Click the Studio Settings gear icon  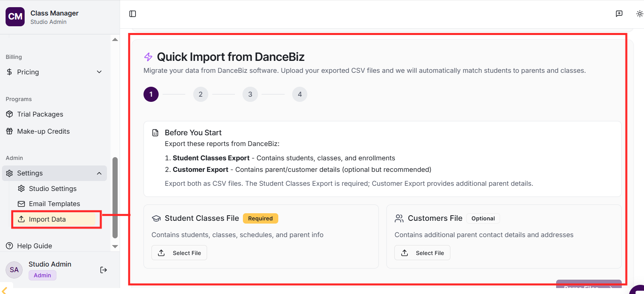pyautogui.click(x=21, y=189)
